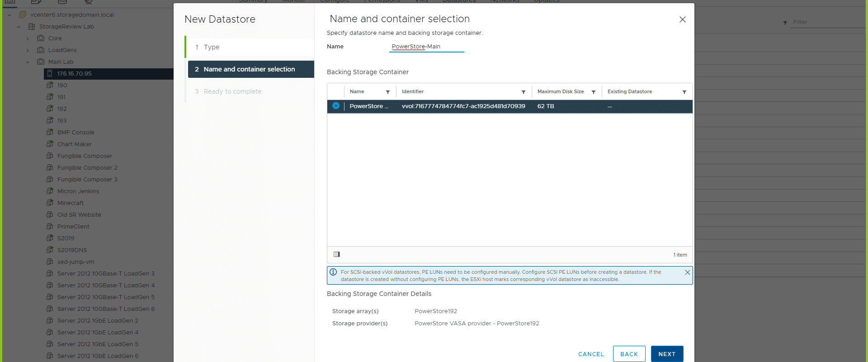Select the 193 virtual machine
This screenshot has height=362, width=868.
62,121
